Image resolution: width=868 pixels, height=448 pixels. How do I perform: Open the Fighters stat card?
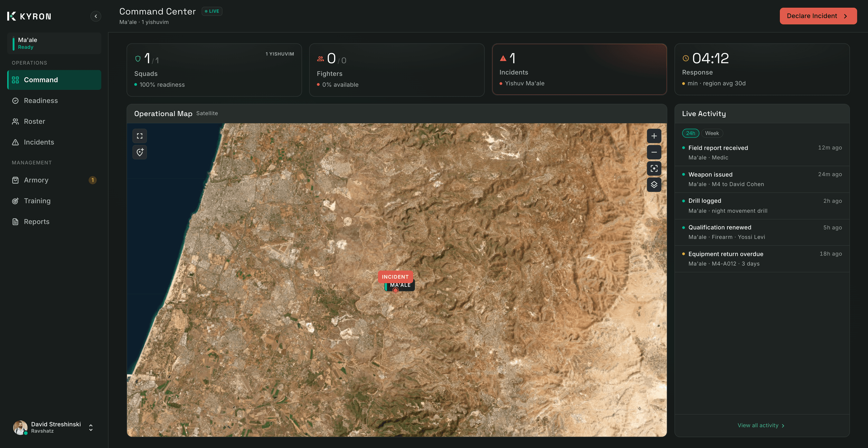[397, 70]
